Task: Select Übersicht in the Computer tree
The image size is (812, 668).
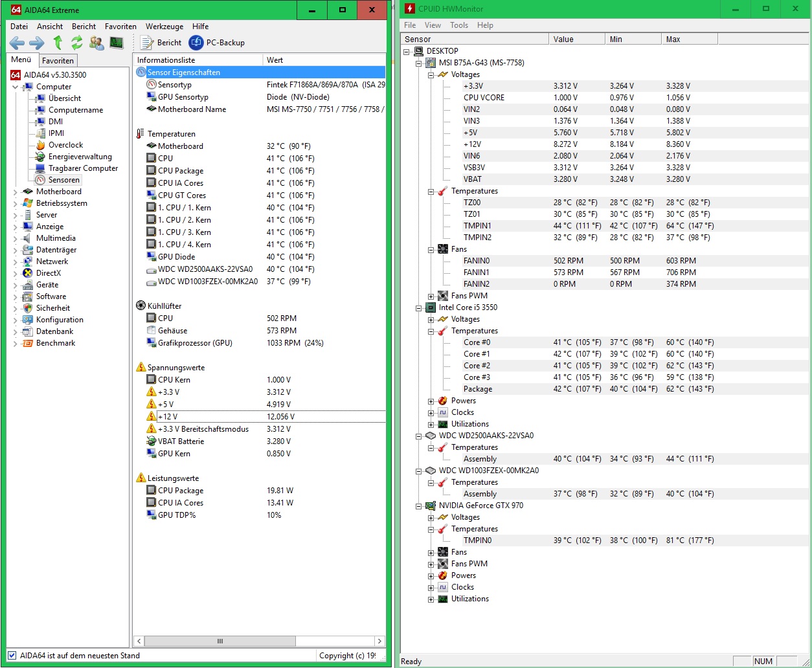Action: point(65,98)
